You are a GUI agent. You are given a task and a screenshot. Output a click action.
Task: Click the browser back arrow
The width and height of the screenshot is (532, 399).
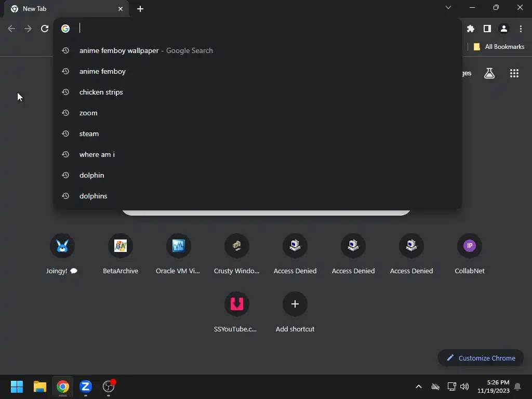click(11, 29)
